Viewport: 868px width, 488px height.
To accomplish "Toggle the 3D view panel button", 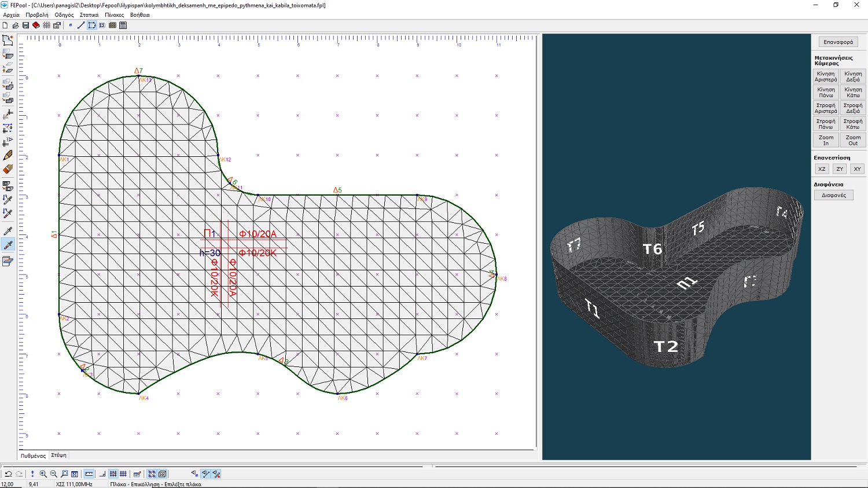I will (163, 474).
